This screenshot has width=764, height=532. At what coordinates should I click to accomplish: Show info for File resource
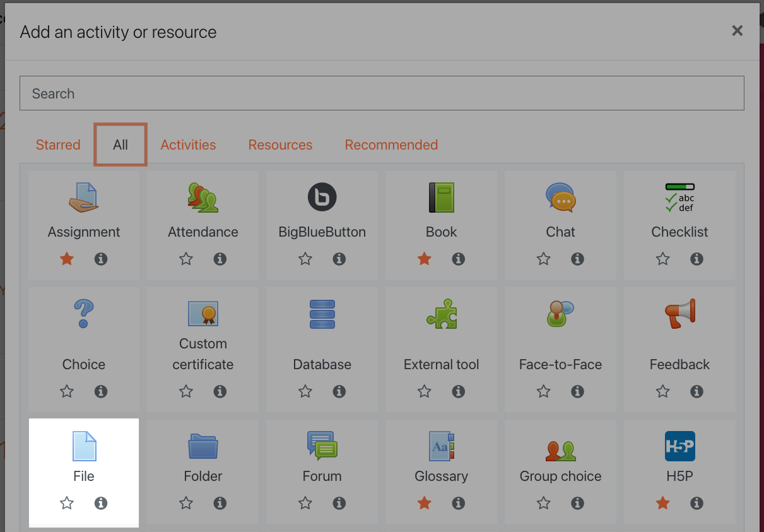click(101, 503)
